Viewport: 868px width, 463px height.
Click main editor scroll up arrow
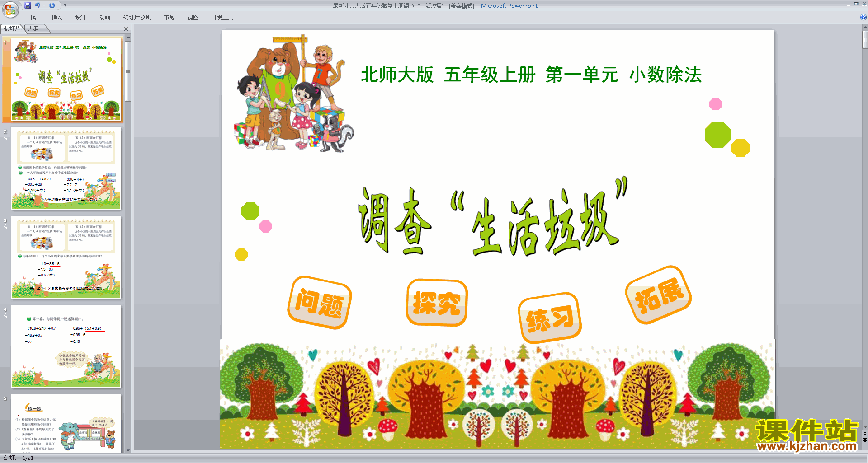[x=865, y=28]
